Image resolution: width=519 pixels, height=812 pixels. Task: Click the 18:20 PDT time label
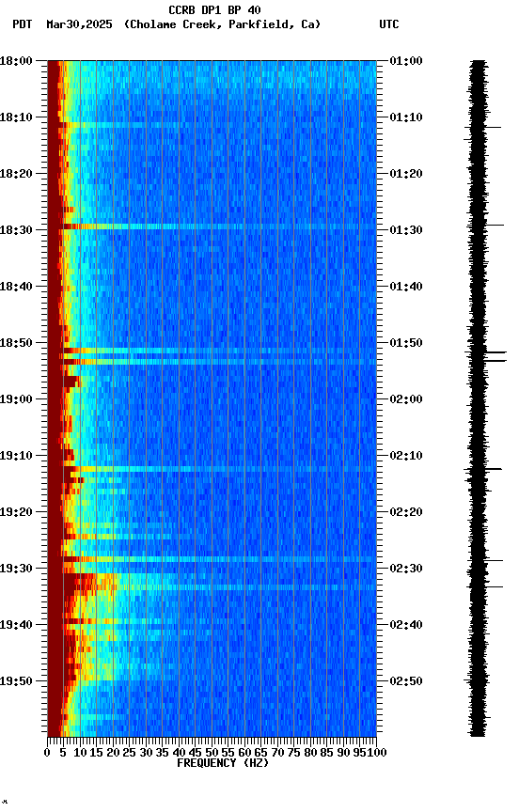pyautogui.click(x=16, y=174)
